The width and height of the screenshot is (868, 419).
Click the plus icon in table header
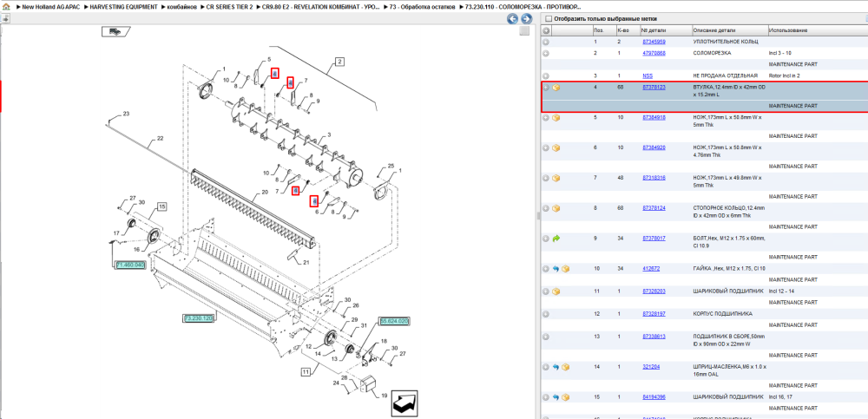tap(546, 30)
